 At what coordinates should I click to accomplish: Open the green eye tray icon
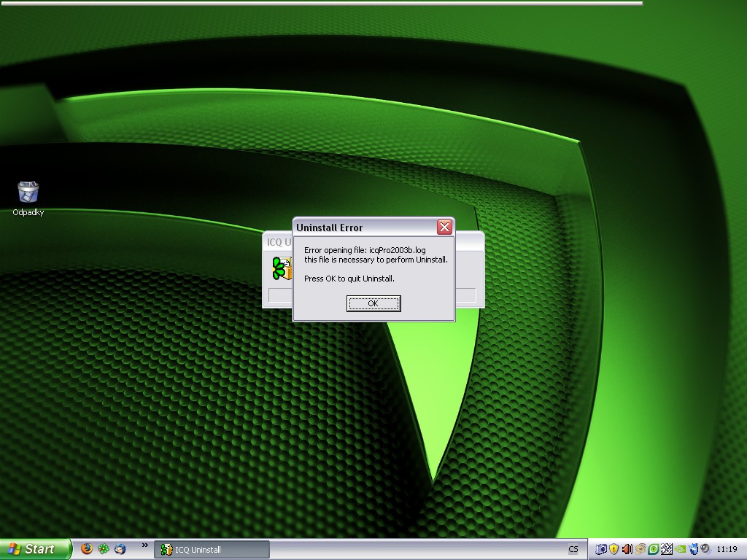(654, 549)
